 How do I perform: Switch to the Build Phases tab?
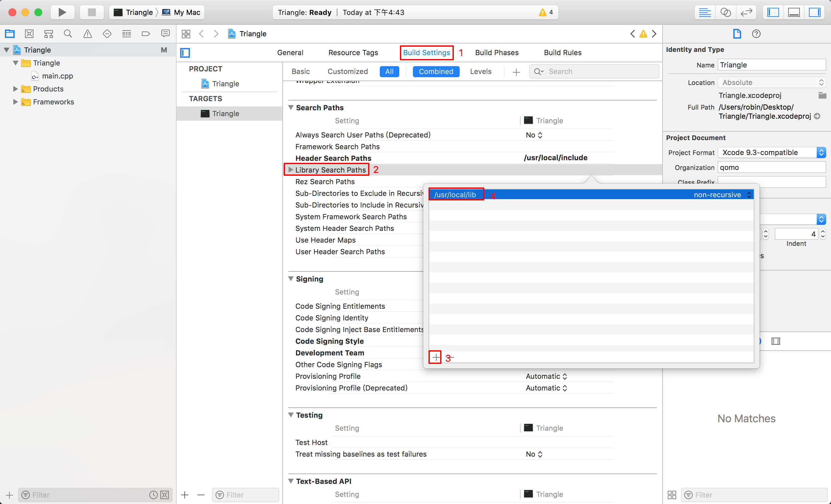(x=497, y=53)
